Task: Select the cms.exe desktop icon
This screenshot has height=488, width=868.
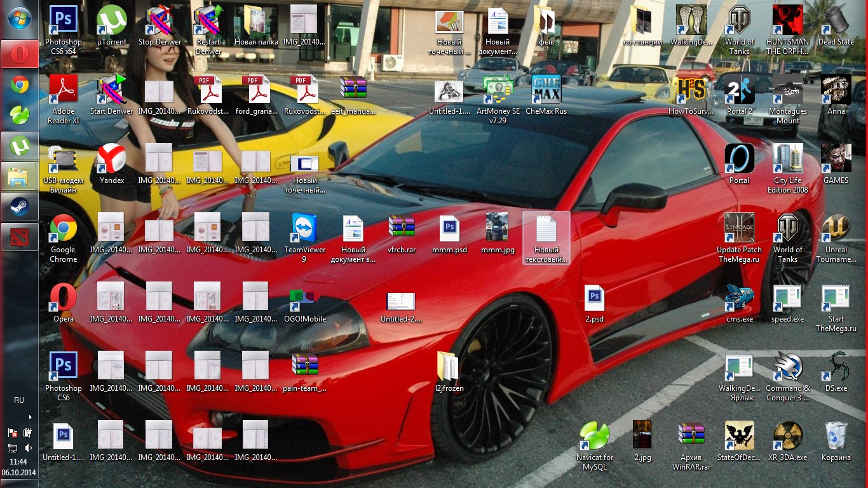Action: click(739, 302)
